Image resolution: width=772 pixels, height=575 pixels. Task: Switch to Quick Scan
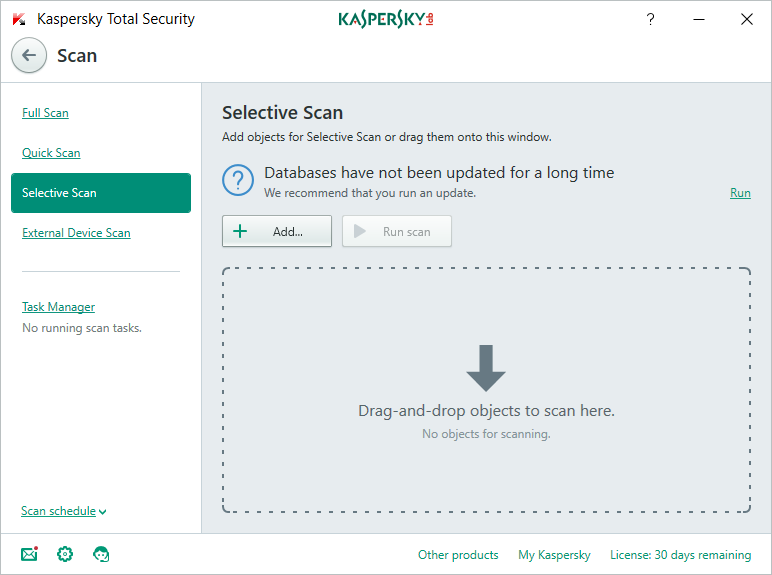51,153
